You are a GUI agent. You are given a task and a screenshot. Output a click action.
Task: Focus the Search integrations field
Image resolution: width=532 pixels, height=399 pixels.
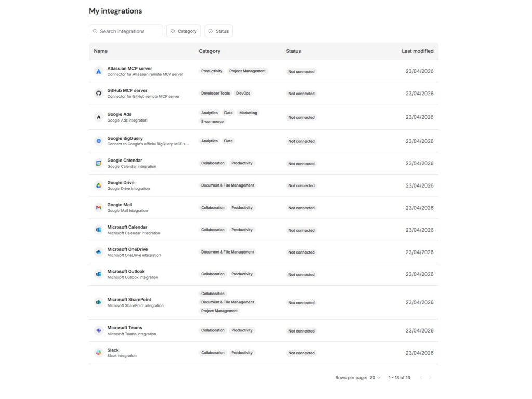coord(126,31)
